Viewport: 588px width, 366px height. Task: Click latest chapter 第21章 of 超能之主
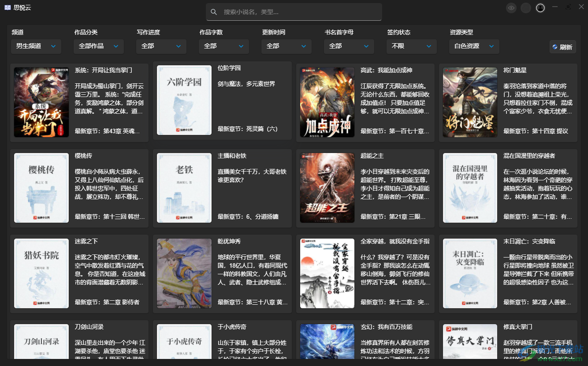393,217
